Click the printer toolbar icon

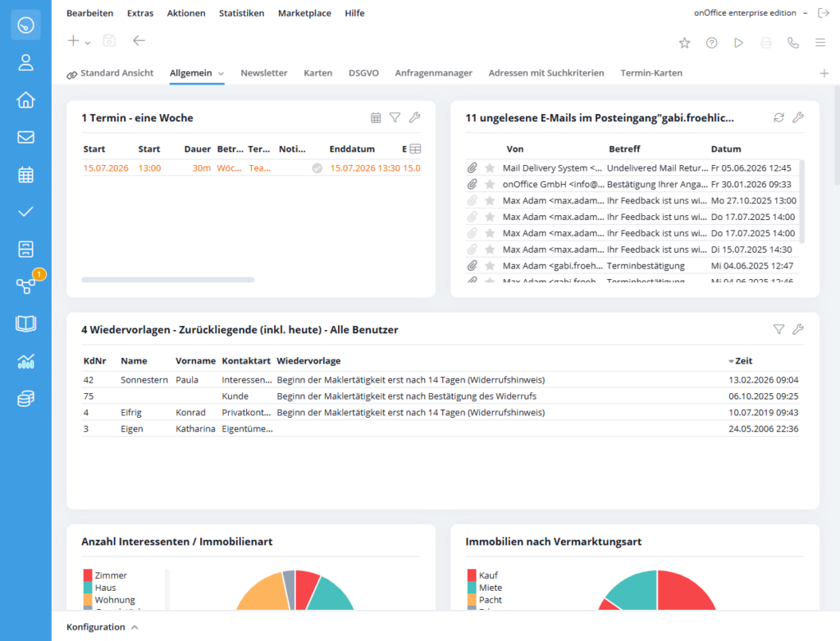(x=766, y=43)
